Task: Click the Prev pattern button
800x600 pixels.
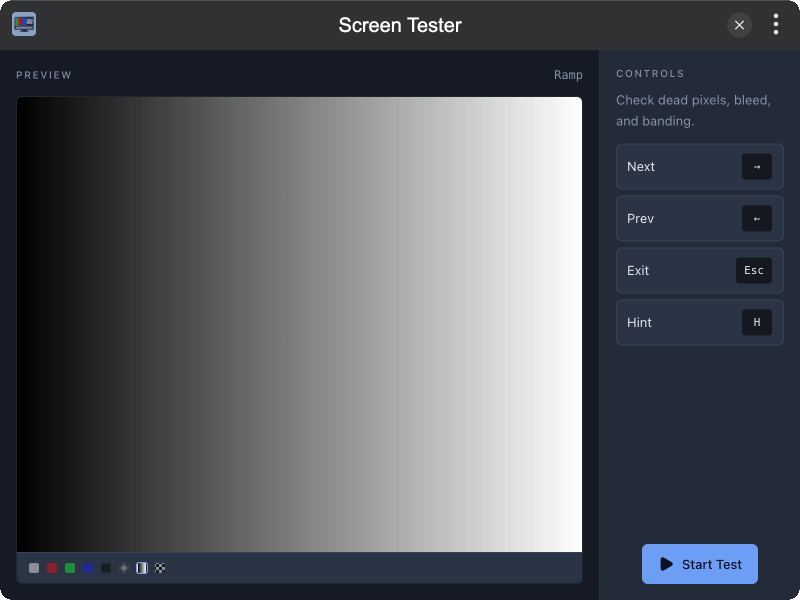Action: click(699, 219)
